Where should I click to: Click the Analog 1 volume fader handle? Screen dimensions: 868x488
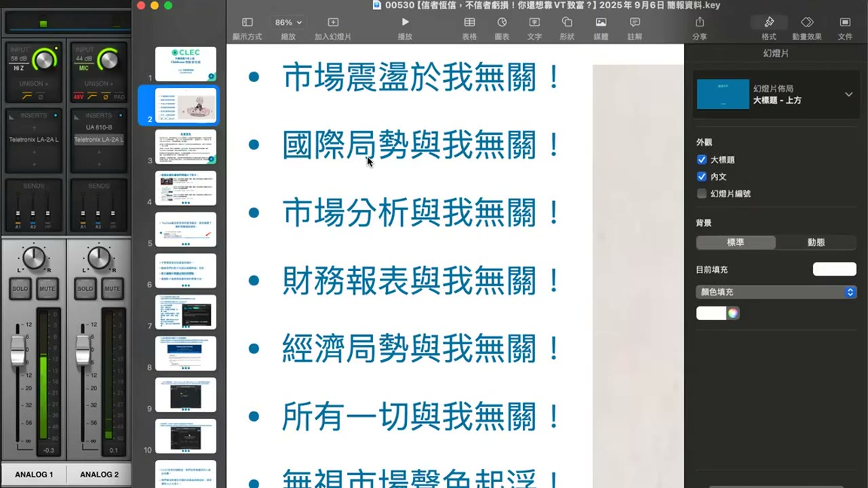point(18,349)
